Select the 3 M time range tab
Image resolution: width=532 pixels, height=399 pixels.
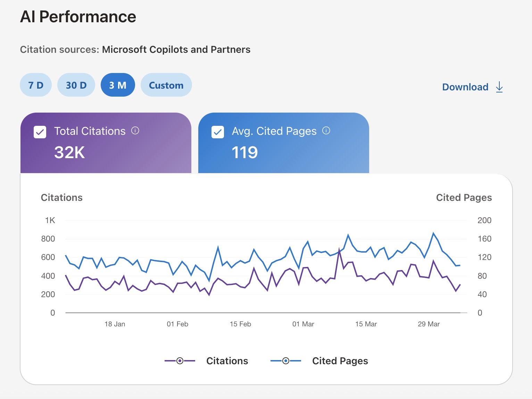click(x=118, y=85)
